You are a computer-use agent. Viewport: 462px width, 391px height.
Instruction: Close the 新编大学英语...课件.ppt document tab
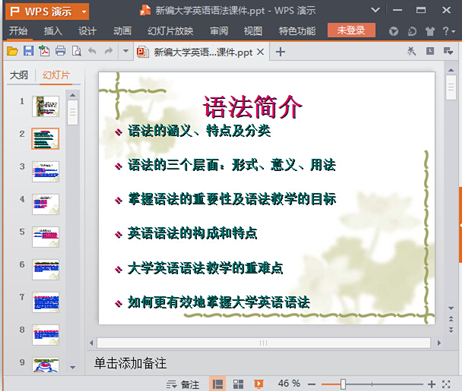(x=261, y=52)
